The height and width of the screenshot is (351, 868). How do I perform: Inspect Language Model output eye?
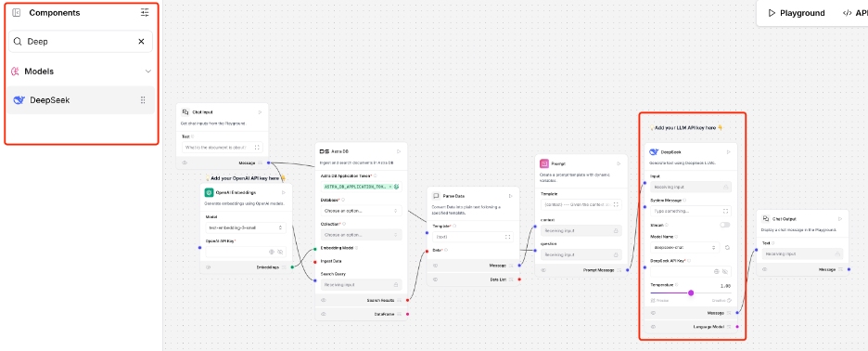(x=653, y=327)
